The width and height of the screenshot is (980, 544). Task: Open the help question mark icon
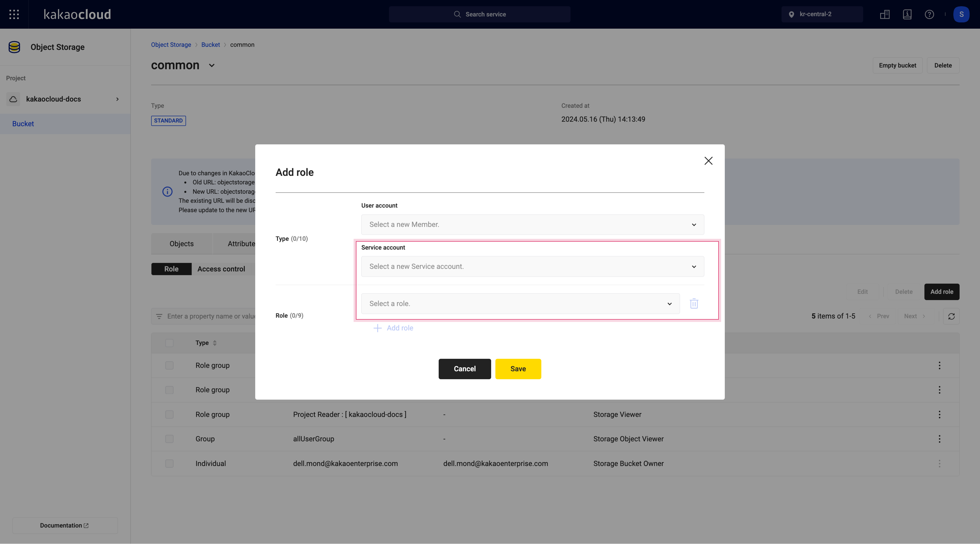929,14
